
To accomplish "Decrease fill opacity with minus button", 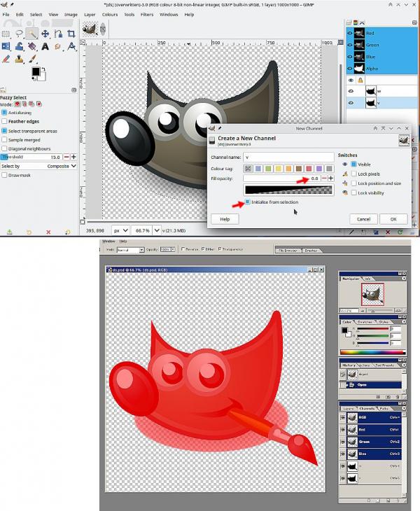I will pyautogui.click(x=324, y=178).
